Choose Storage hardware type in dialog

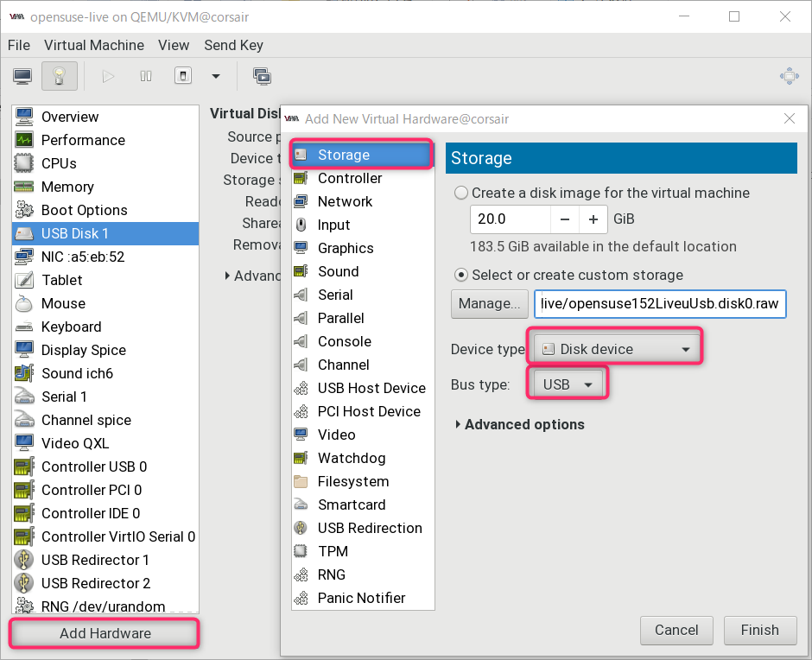pos(363,155)
